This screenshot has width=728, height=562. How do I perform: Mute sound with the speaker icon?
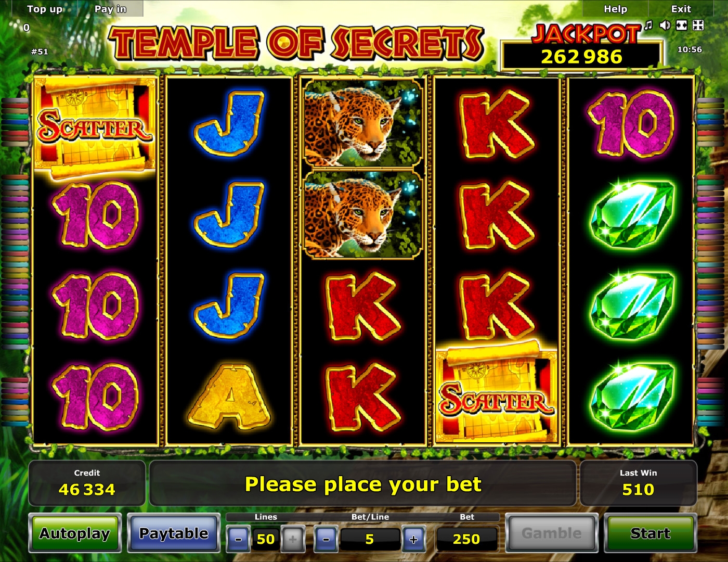point(665,25)
